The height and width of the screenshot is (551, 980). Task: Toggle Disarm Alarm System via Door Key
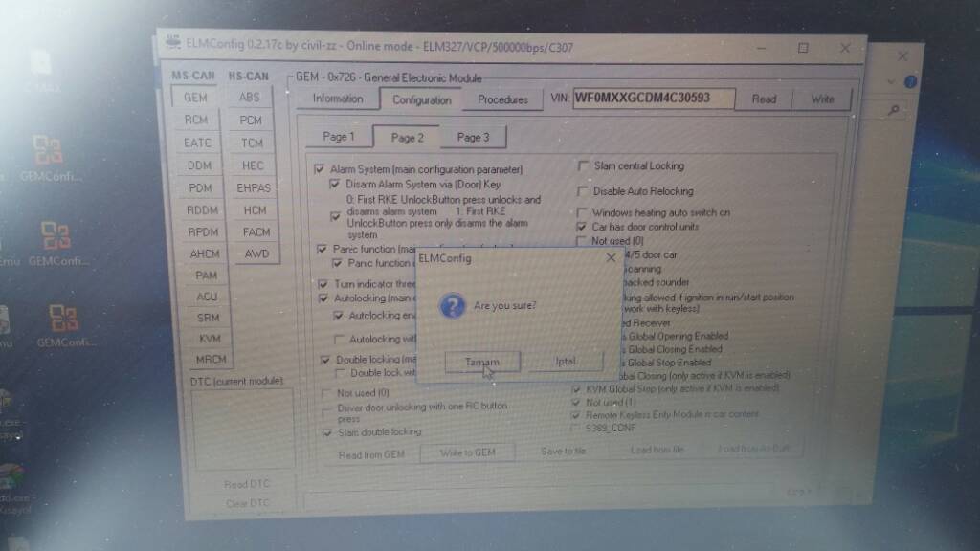pyautogui.click(x=334, y=185)
